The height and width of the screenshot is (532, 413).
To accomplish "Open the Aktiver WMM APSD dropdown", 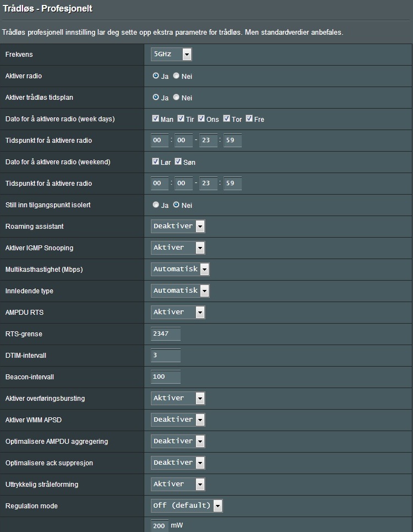I will coord(178,420).
